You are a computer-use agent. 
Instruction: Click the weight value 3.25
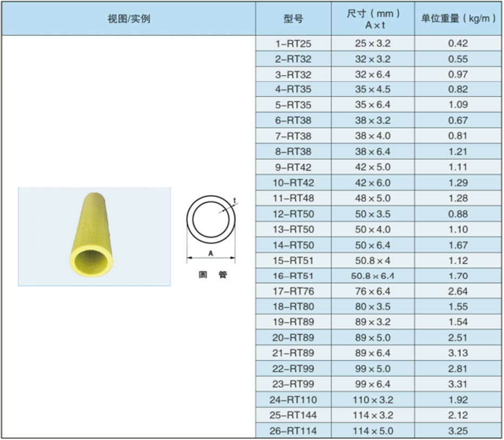tap(458, 431)
